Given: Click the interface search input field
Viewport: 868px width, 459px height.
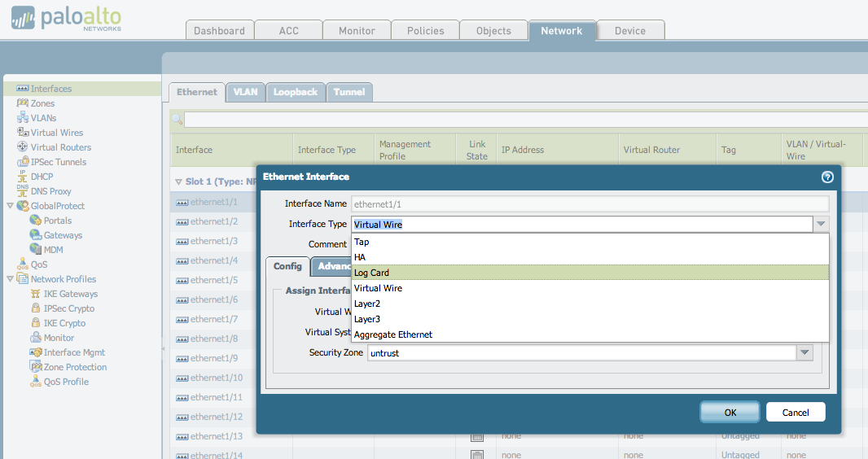Looking at the screenshot, I should (x=521, y=120).
